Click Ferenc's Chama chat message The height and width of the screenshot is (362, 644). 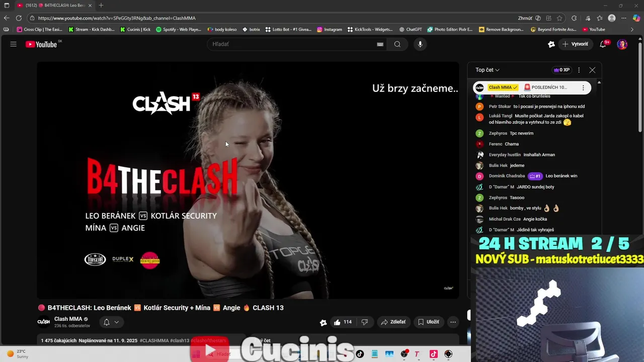[533, 144]
